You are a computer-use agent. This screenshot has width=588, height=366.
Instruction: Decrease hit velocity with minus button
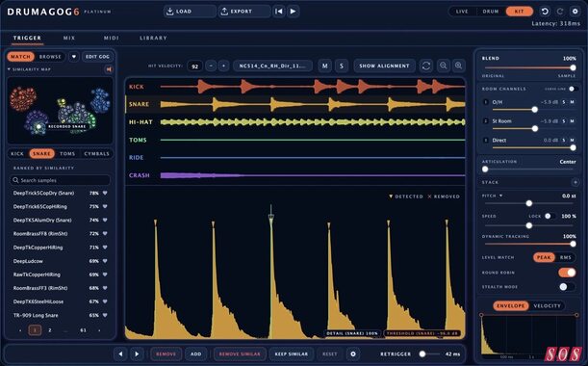click(x=211, y=66)
